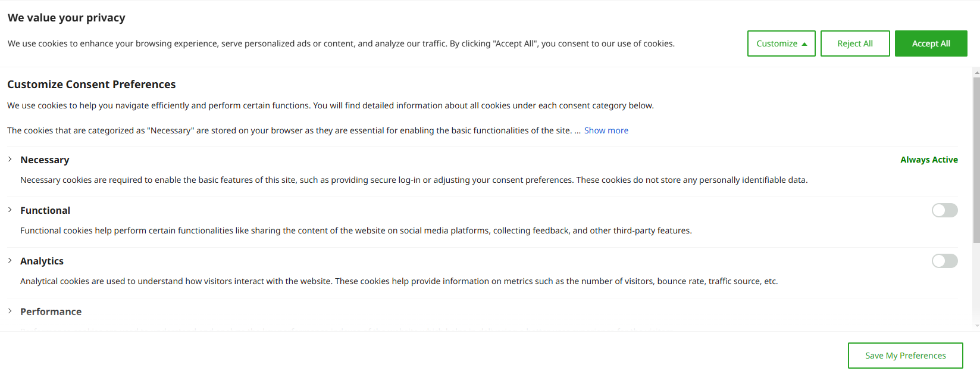
Task: Turn on the Analytics cookies toggle
Action: click(x=944, y=261)
